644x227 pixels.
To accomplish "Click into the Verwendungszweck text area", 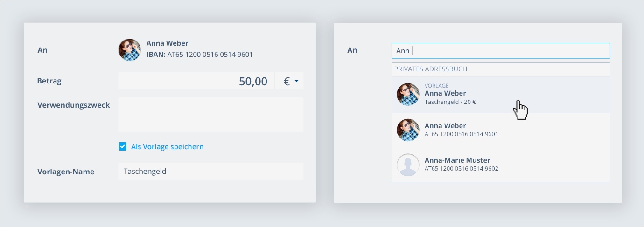I will [210, 115].
